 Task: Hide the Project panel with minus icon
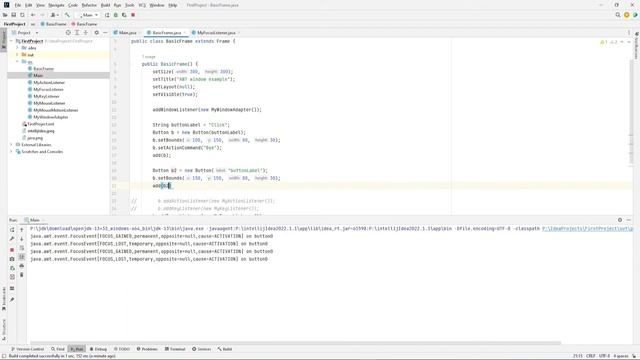[x=105, y=33]
